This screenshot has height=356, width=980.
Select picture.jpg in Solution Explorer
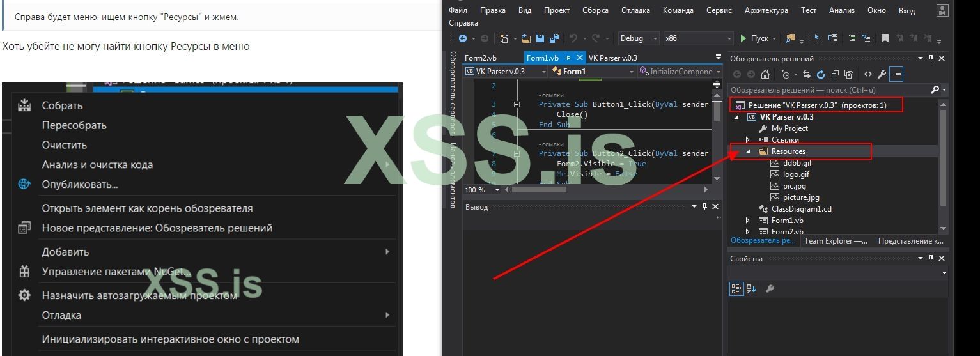tap(801, 197)
